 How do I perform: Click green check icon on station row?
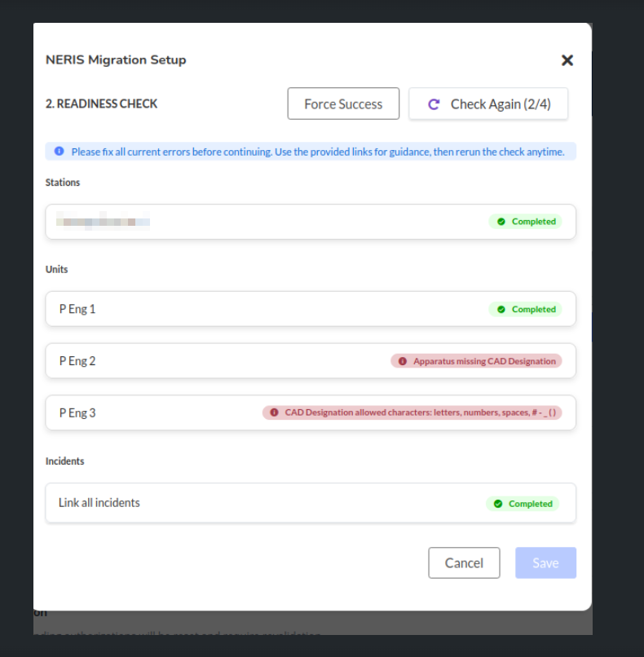(x=501, y=222)
